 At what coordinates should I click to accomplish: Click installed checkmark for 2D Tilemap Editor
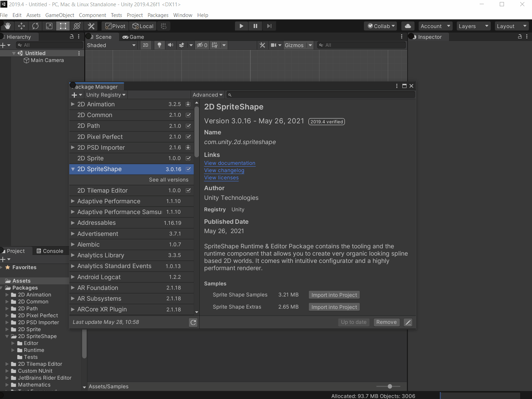[188, 190]
